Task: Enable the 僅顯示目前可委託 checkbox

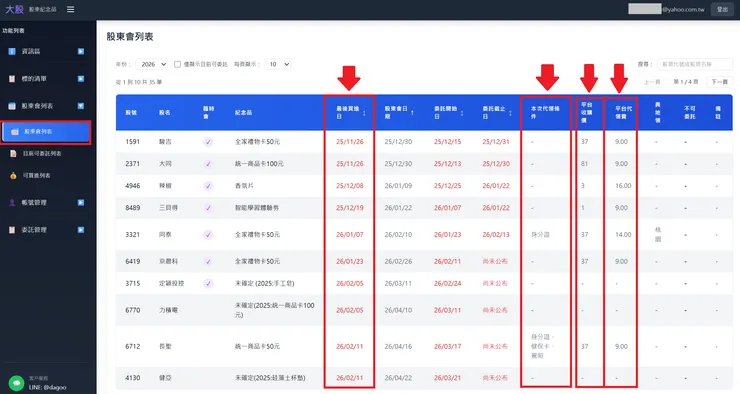Action: click(x=177, y=64)
